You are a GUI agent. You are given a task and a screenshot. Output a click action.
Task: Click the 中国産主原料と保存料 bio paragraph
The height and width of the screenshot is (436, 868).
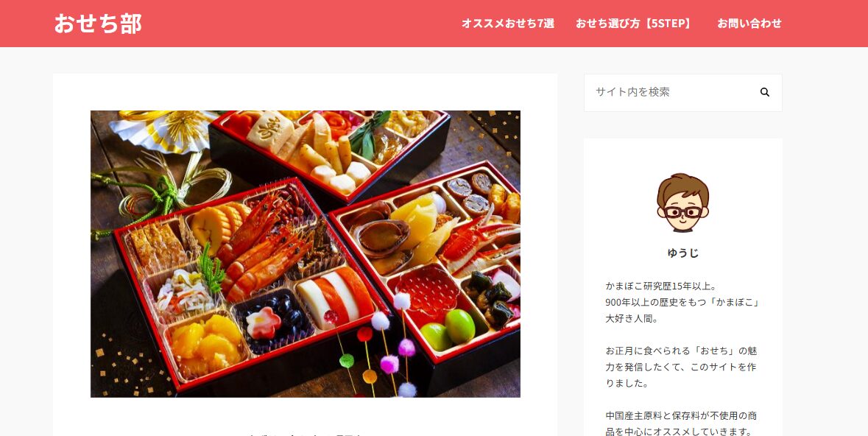pos(682,423)
